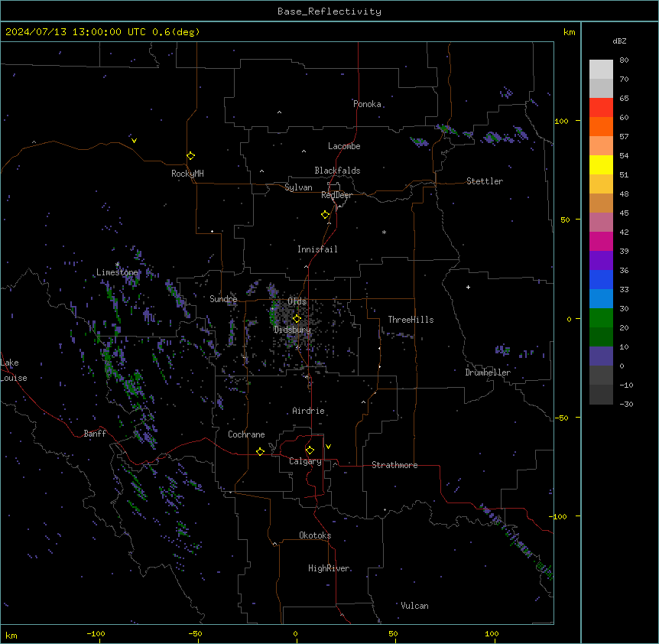Image resolution: width=659 pixels, height=644 pixels.
Task: Pick the bright green 20-30 dBZ legend swatch
Action: point(601,318)
